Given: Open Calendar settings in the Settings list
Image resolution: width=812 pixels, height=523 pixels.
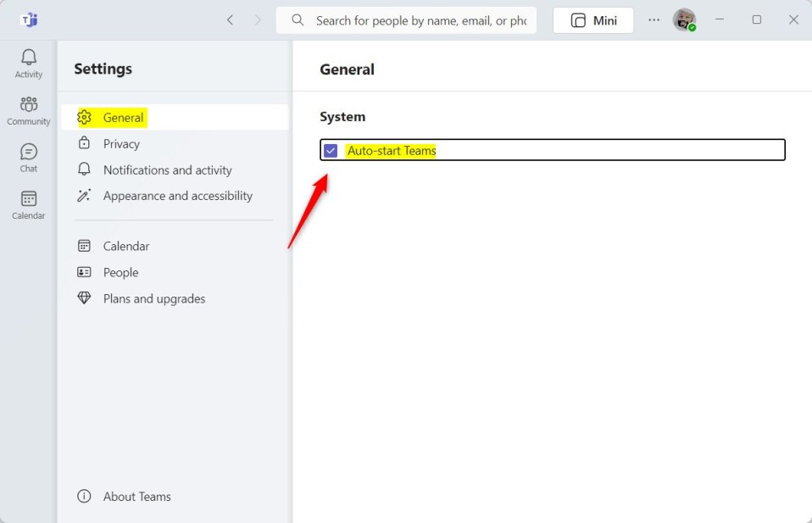Looking at the screenshot, I should [x=175, y=246].
